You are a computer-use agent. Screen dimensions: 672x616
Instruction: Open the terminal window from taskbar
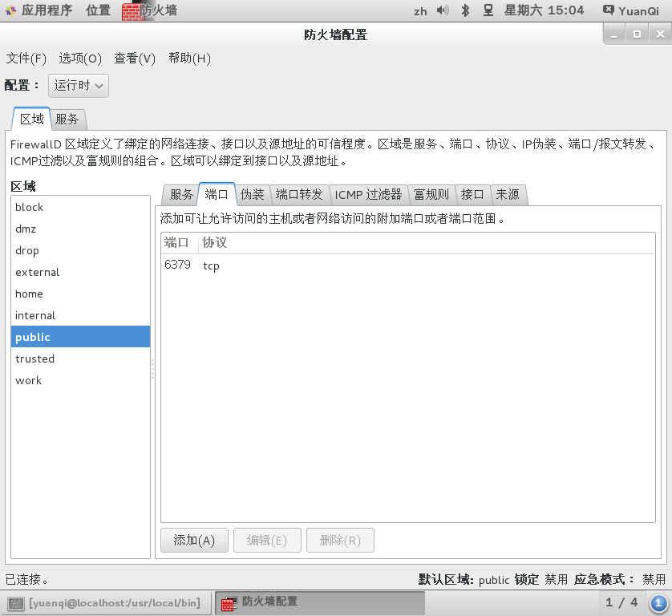pos(105,603)
